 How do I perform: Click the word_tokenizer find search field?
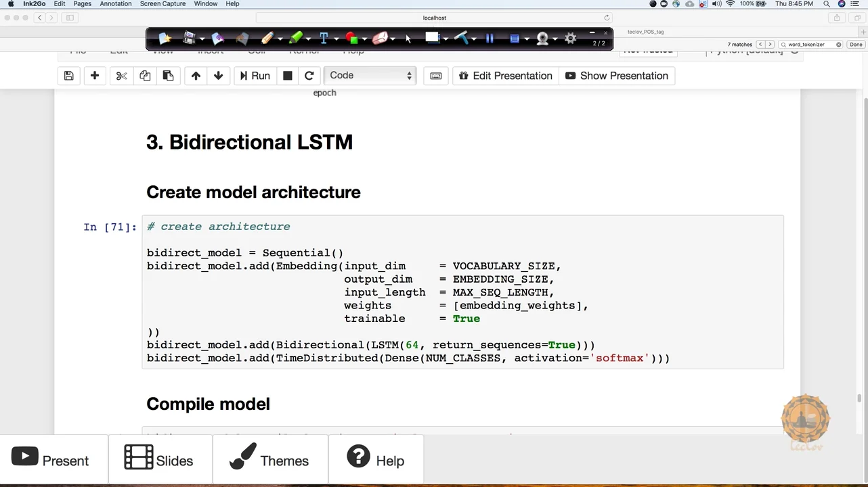[x=810, y=45]
